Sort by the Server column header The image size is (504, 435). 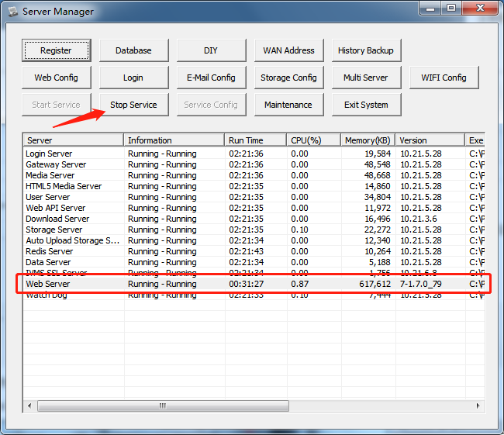(74, 140)
